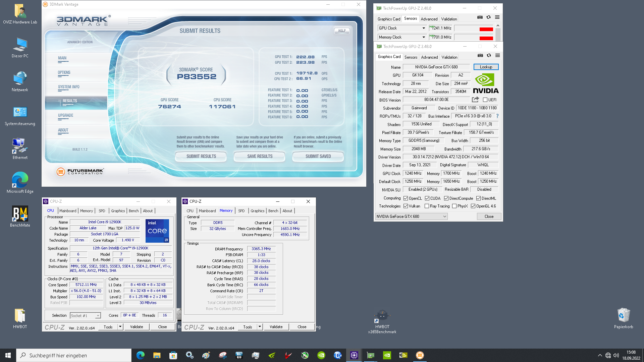The width and height of the screenshot is (644, 362).
Task: Open Dieser PC desktop icon
Action: [x=20, y=48]
